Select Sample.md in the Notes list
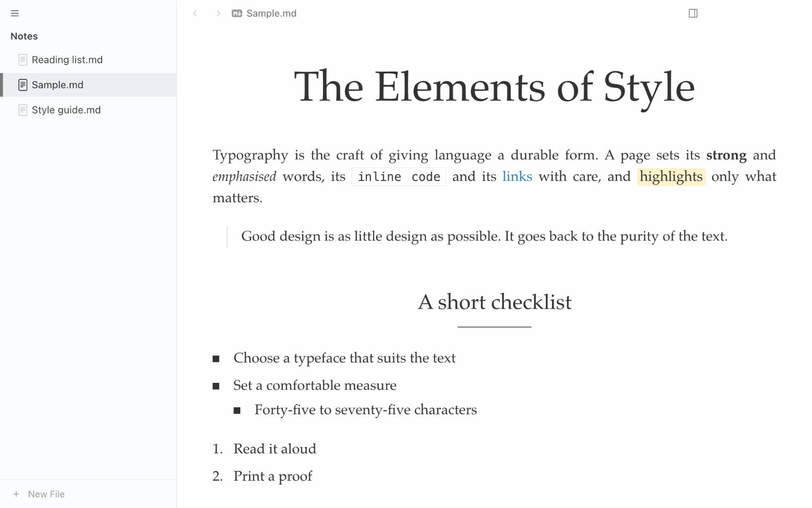The height and width of the screenshot is (508, 812). point(88,85)
